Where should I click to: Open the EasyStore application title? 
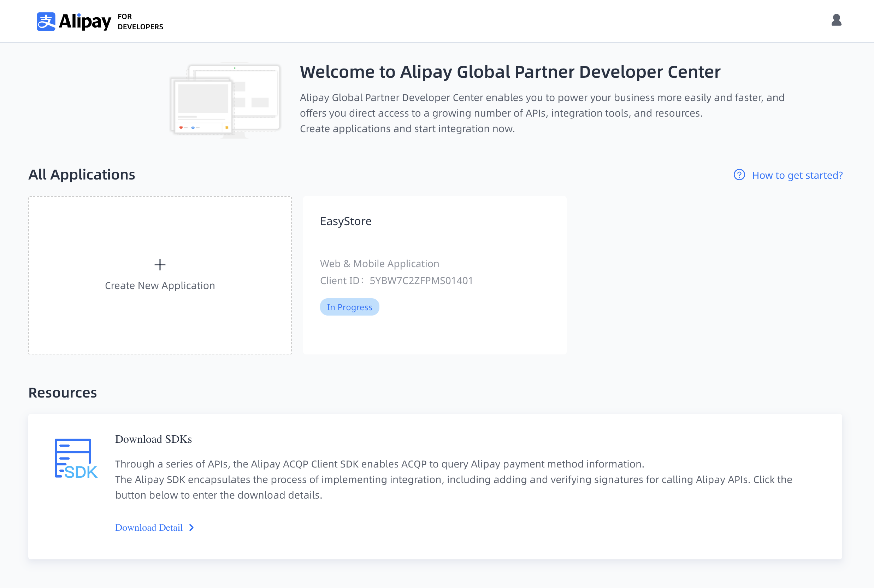coord(346,221)
